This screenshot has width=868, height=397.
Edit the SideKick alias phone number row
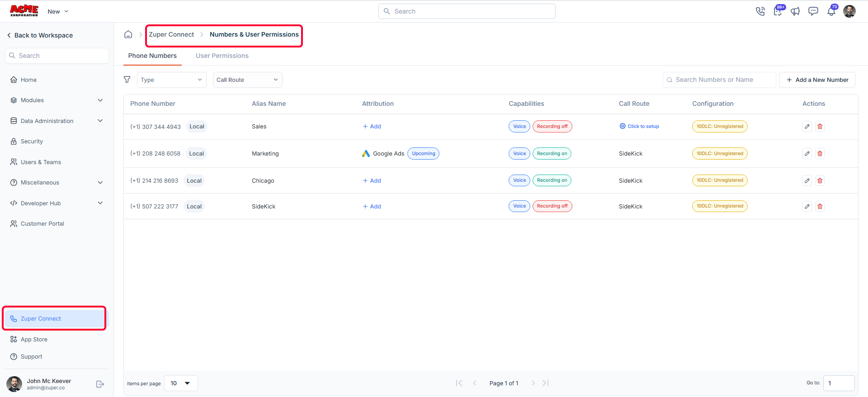[x=807, y=207]
